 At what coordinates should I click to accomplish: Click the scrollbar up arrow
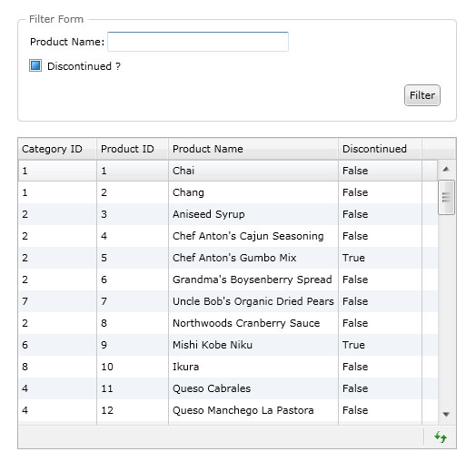pos(446,170)
